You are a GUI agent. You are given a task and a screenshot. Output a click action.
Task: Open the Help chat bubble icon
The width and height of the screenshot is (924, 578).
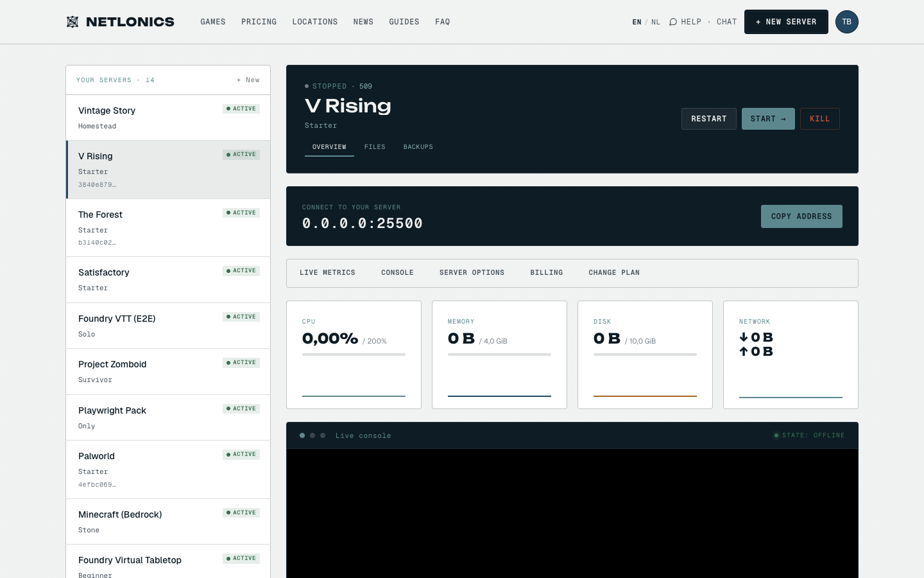click(673, 22)
